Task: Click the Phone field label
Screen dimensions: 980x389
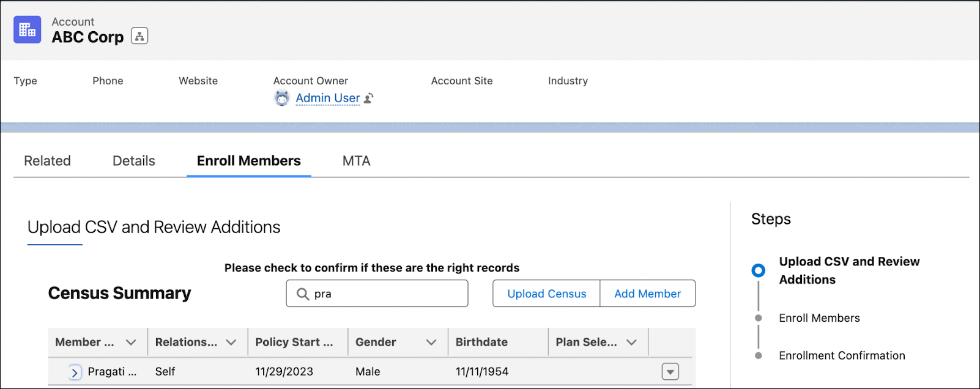Action: [x=108, y=81]
